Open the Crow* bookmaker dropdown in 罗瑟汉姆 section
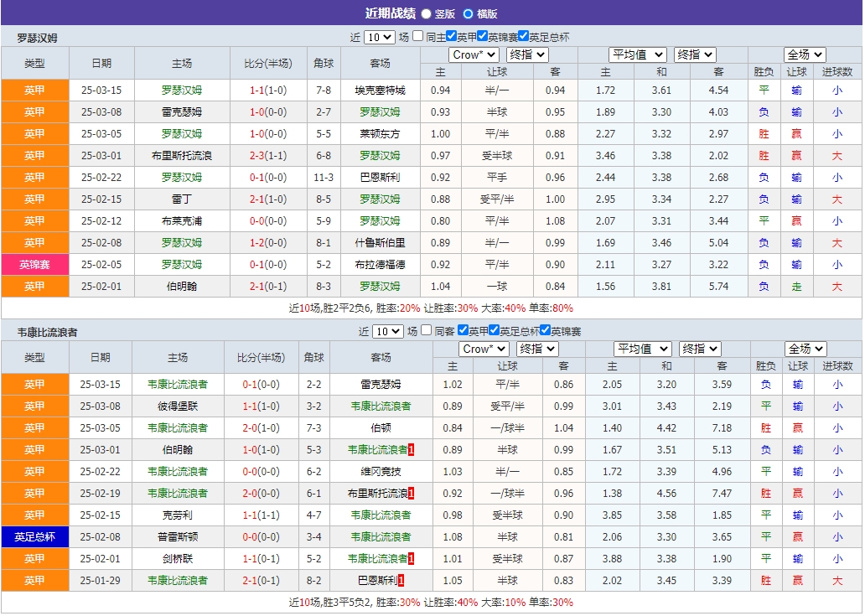The width and height of the screenshot is (865, 616). (x=474, y=54)
